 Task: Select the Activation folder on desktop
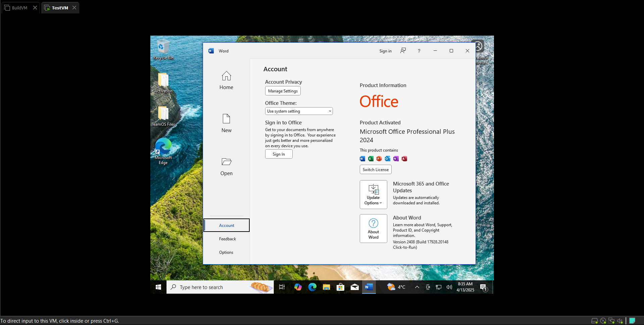point(163,83)
